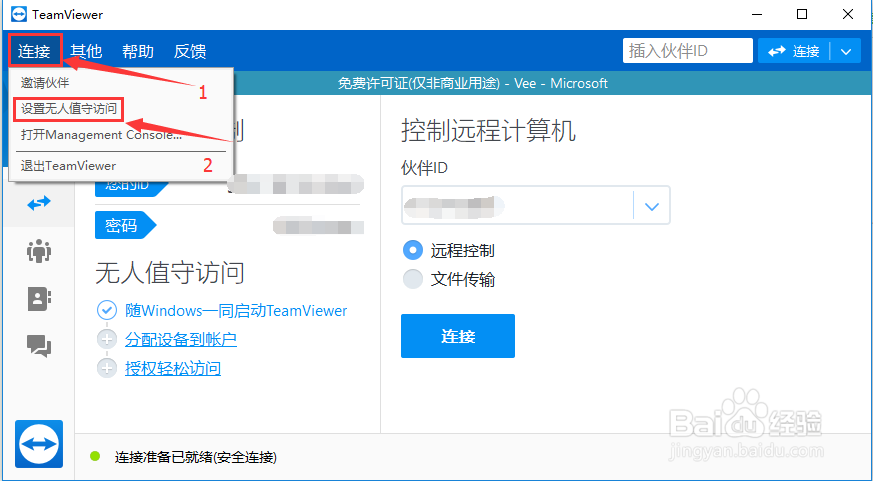Screen dimensions: 873x481
Task: Expand the dropdown arrow beside top 连接 button
Action: 846,52
